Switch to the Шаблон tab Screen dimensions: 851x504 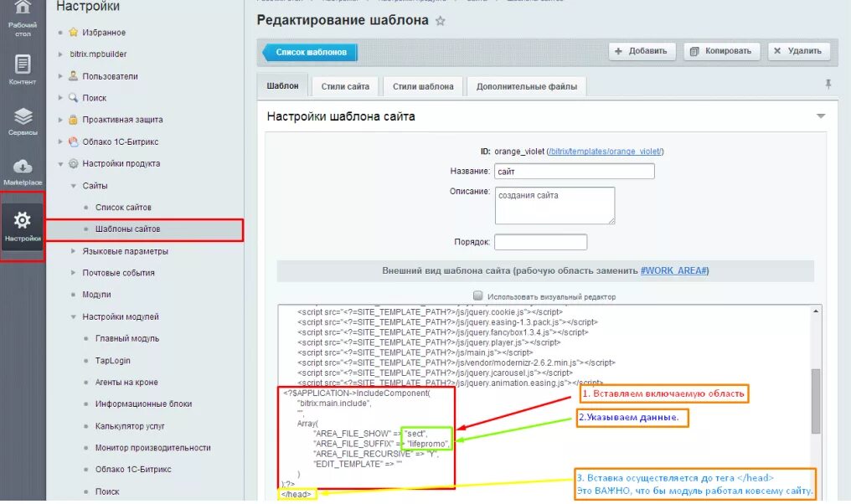click(x=282, y=85)
